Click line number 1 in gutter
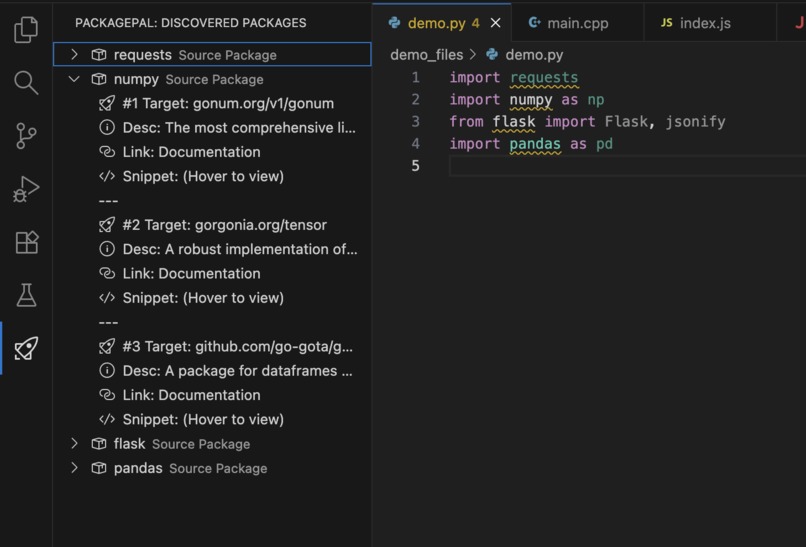The width and height of the screenshot is (806, 547). [415, 78]
